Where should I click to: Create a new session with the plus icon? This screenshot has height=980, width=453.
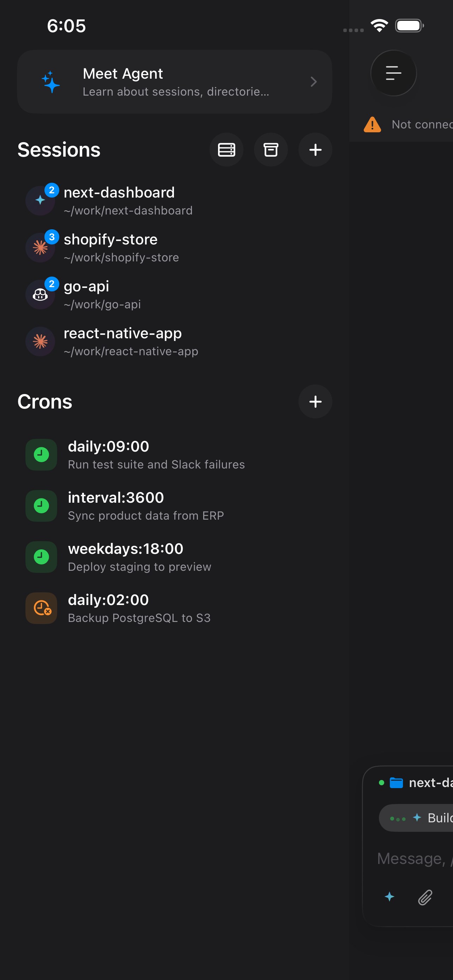pos(315,150)
